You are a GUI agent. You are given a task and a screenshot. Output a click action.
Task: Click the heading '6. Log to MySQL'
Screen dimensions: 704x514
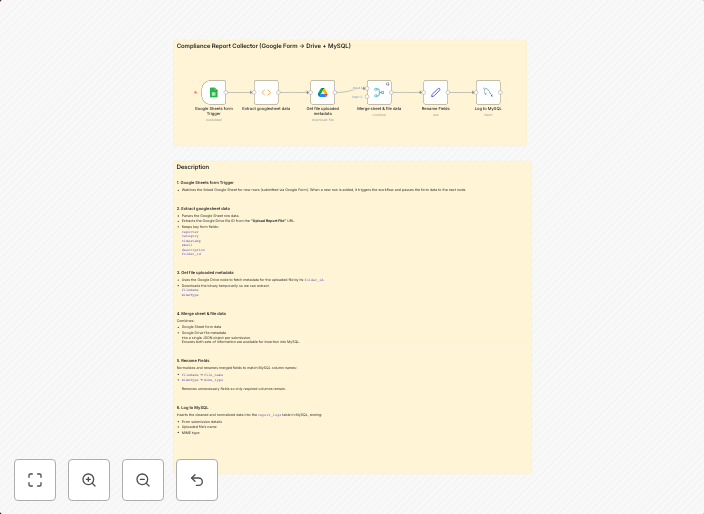pyautogui.click(x=193, y=408)
